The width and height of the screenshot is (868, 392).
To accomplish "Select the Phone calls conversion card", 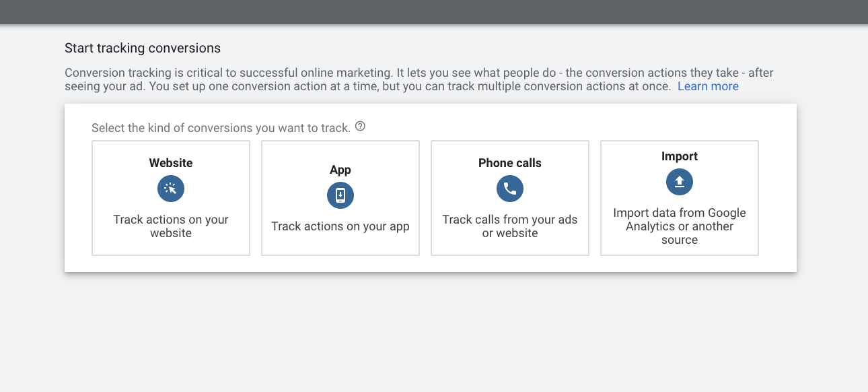I will (509, 197).
